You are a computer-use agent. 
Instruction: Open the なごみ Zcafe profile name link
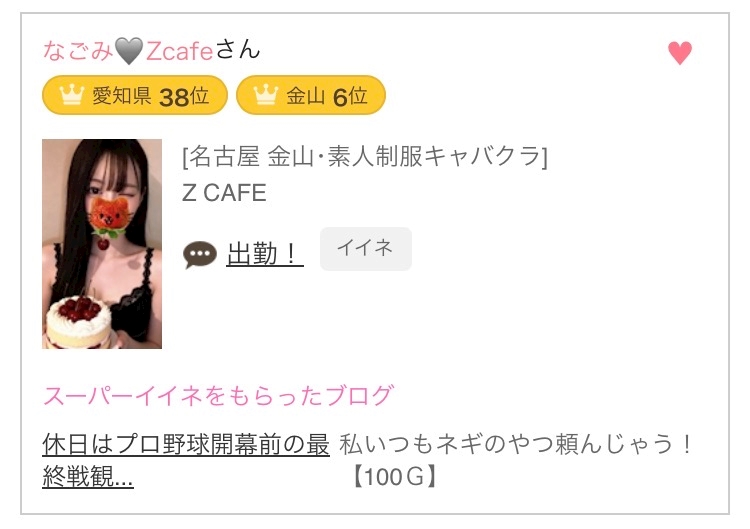128,51
